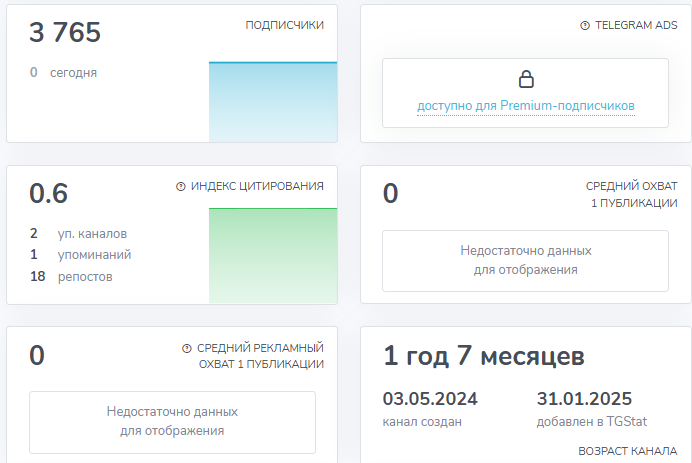The height and width of the screenshot is (463, 692).
Task: Open the 'доступно для Premium-подписчиков' link
Action: click(x=526, y=105)
